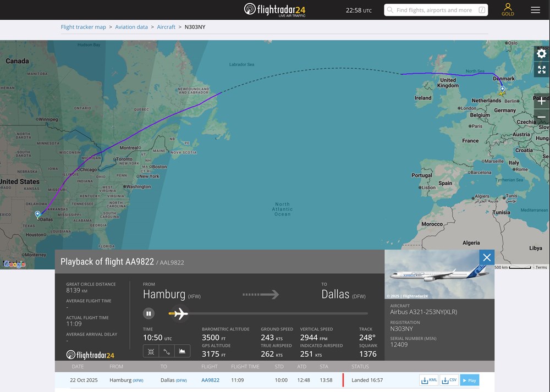550x392 pixels.
Task: Click the playback progress bar track
Action: [275, 313]
